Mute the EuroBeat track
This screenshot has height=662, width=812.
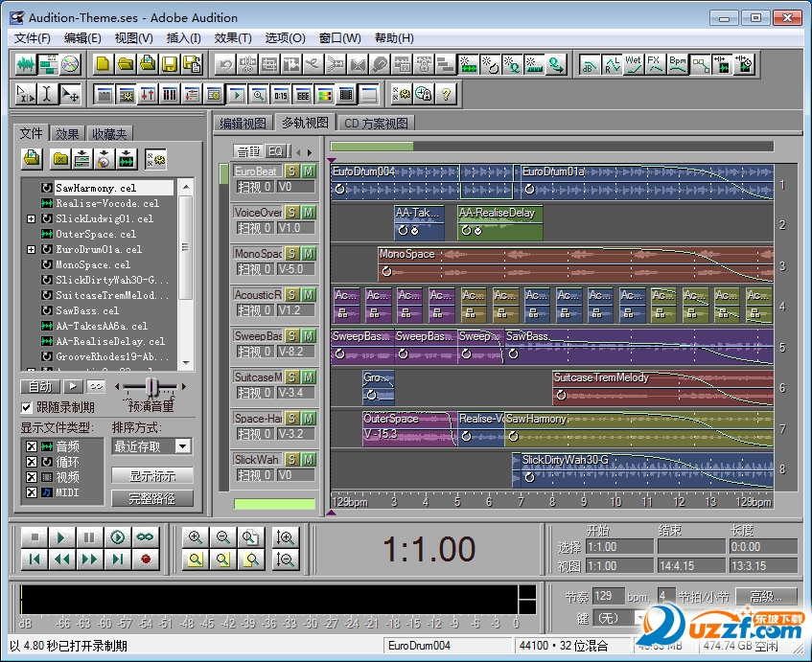pos(308,171)
